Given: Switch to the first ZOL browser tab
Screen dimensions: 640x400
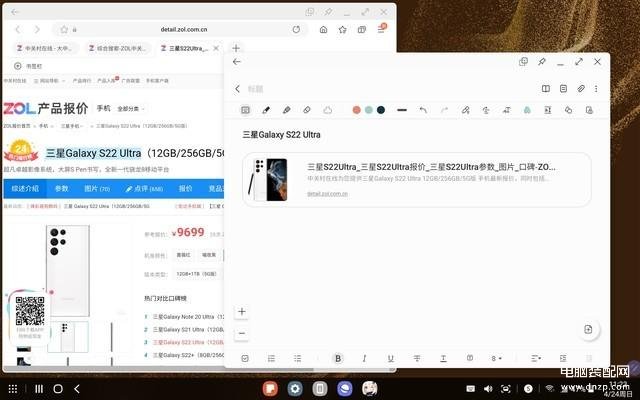Looking at the screenshot, I should tap(45, 48).
